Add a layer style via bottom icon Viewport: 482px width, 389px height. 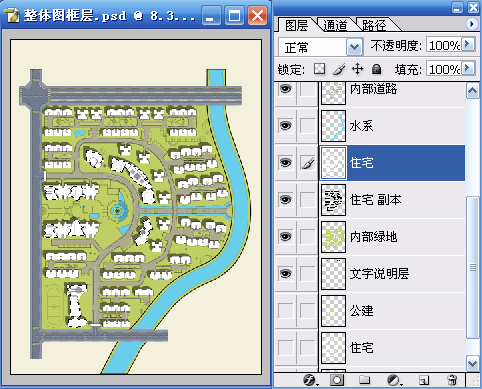(310, 380)
